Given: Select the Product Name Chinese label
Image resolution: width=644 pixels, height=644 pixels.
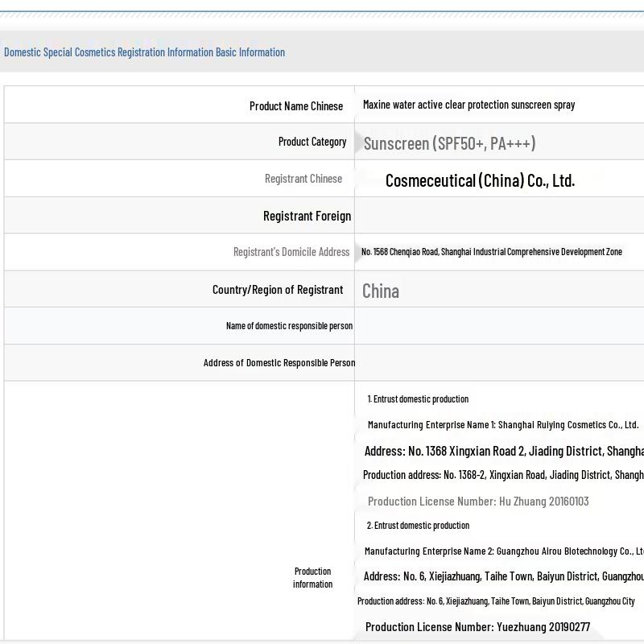Looking at the screenshot, I should [x=295, y=106].
